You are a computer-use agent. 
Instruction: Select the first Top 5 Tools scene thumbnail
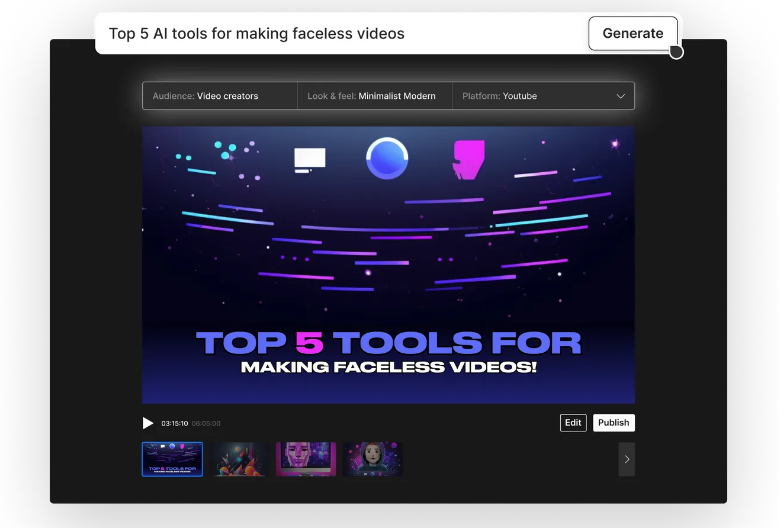(x=172, y=459)
